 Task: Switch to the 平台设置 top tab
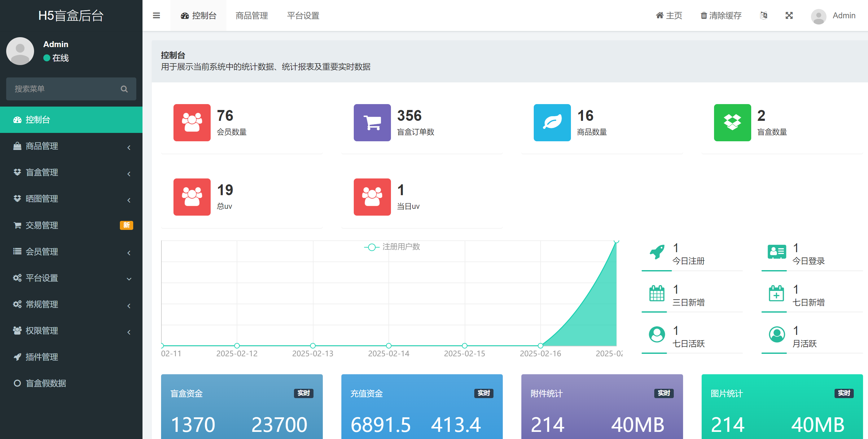tap(303, 15)
